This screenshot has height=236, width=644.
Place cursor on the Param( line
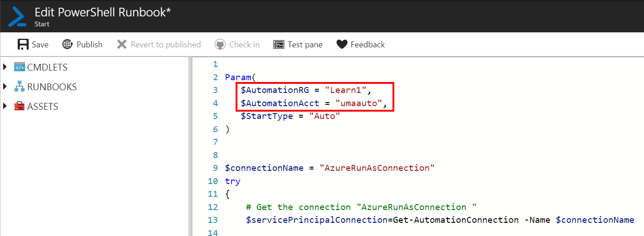tap(241, 77)
